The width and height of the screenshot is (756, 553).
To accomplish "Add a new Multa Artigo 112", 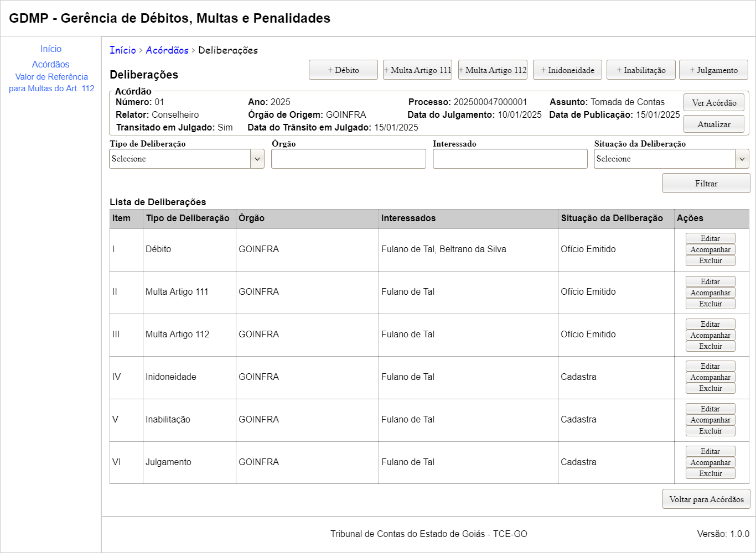I will point(493,70).
